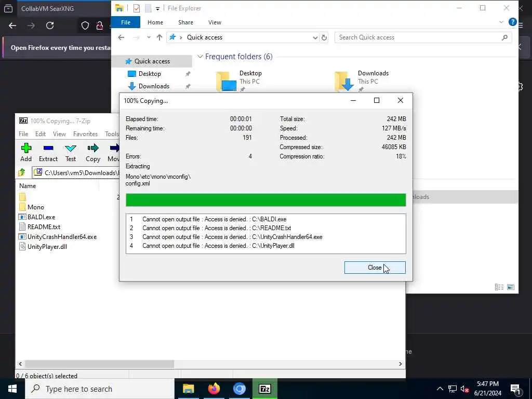Open File Explorer from the taskbar
The image size is (532, 399).
(188, 389)
